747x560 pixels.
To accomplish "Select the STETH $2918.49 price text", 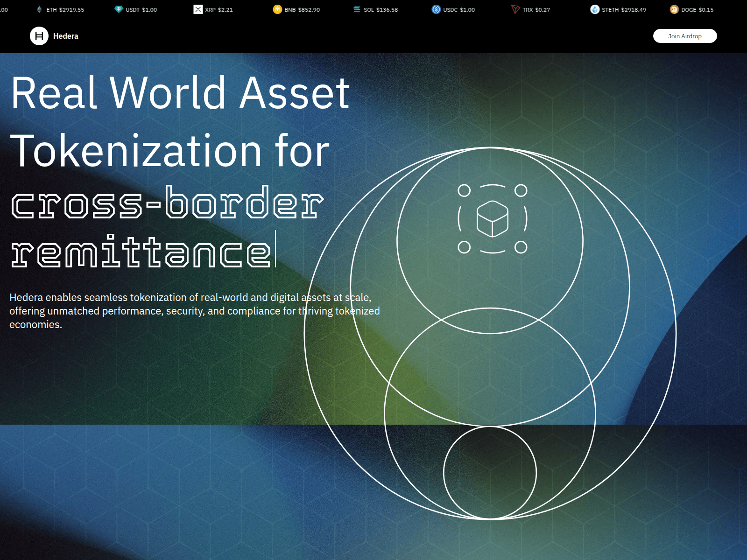I will 624,10.
